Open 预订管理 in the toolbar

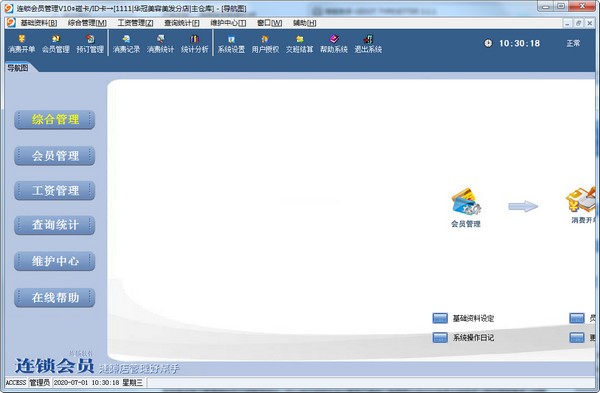tap(90, 44)
